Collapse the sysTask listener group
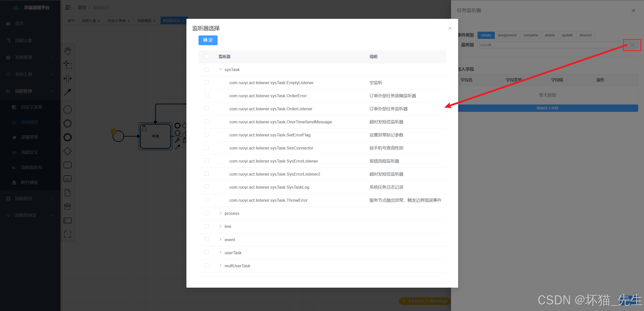The width and height of the screenshot is (644, 311). (220, 69)
